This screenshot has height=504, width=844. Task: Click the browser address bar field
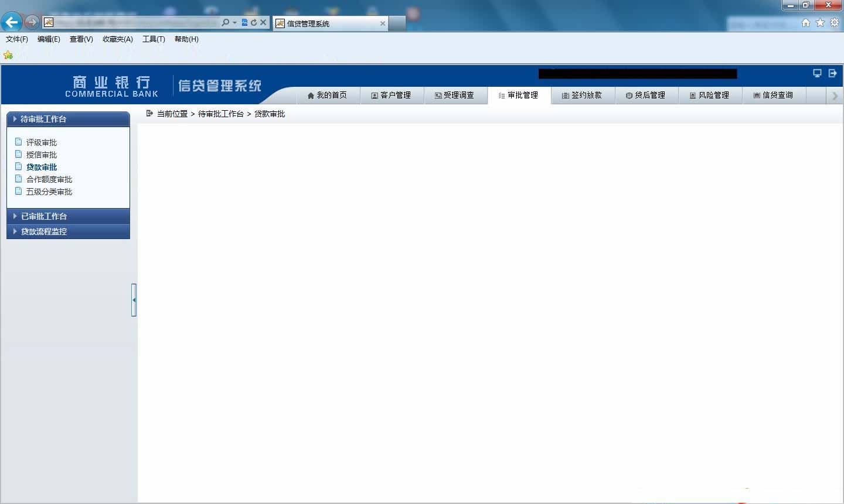[137, 22]
